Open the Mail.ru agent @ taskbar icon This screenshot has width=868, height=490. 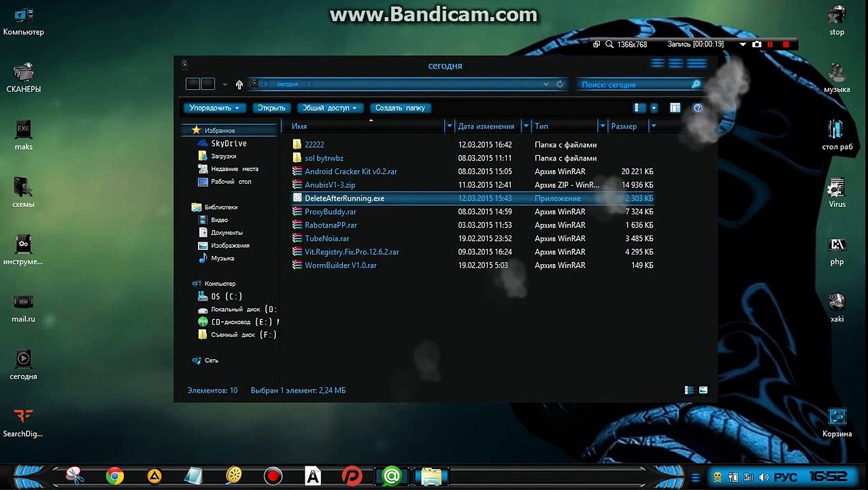pyautogui.click(x=391, y=476)
